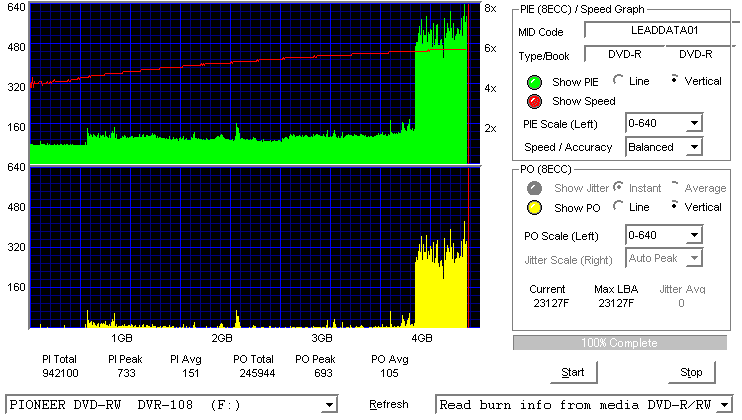Click the Current LBA value 23127F
Image resolution: width=742 pixels, height=420 pixels.
(551, 303)
